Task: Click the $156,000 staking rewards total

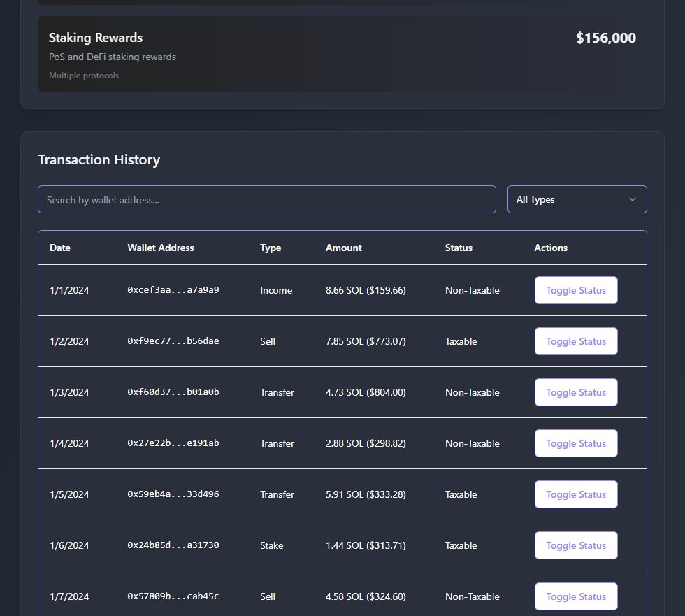Action: click(605, 38)
